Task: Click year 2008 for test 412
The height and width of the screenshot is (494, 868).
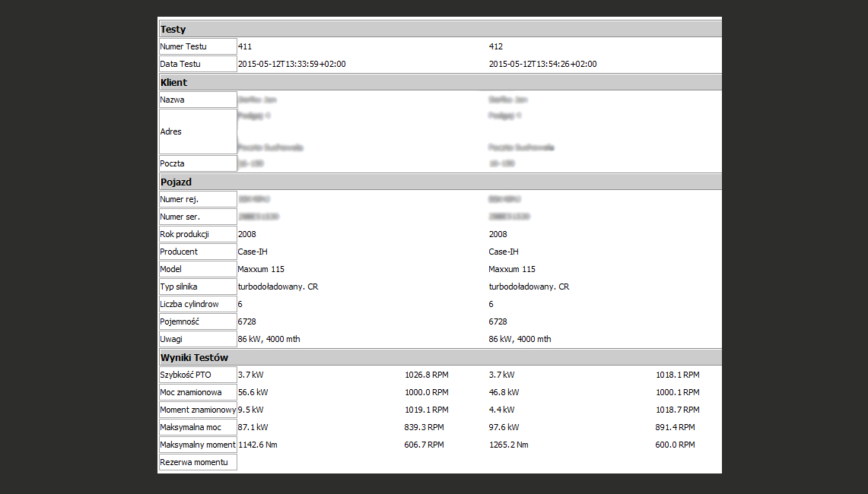Action: [x=498, y=234]
